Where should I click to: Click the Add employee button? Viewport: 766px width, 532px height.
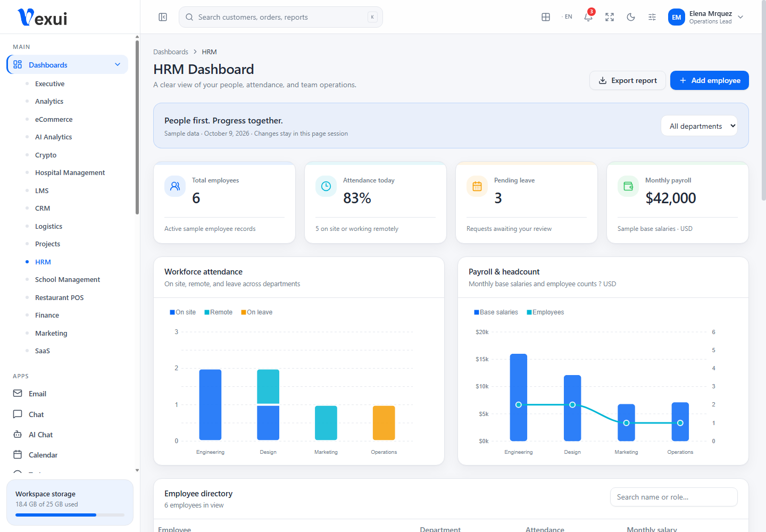click(710, 80)
